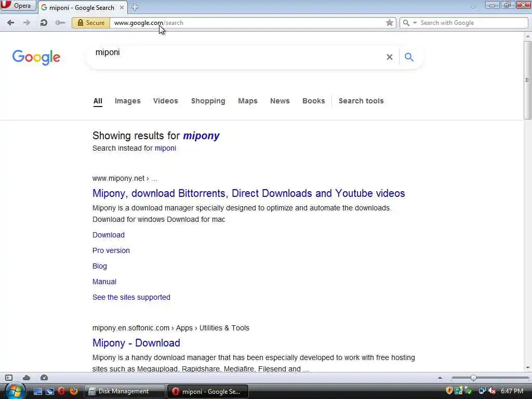This screenshot has width=532, height=399.
Task: Expand the small arrow beside zoom slider
Action: coord(440,378)
